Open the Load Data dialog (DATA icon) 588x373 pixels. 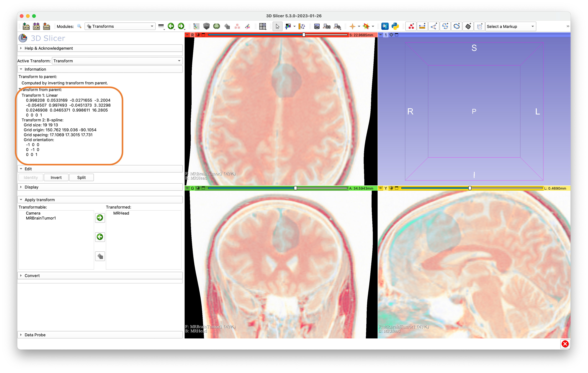[x=26, y=26]
